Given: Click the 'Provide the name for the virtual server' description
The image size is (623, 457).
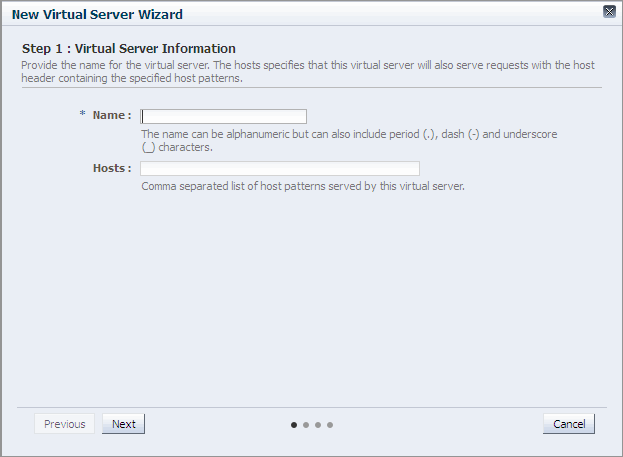Looking at the screenshot, I should pos(308,72).
